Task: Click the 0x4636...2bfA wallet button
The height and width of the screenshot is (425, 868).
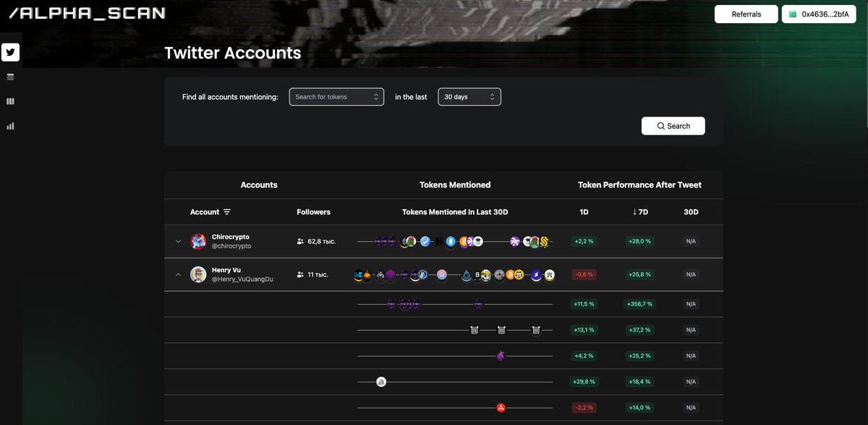Action: tap(820, 14)
